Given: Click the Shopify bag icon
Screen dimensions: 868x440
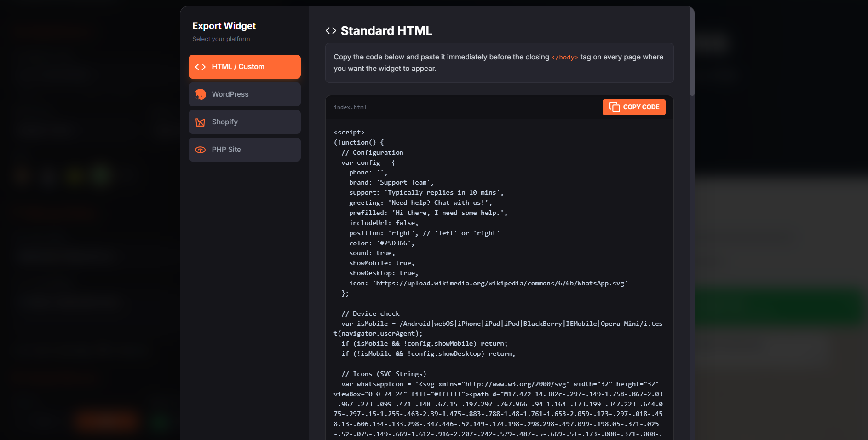Looking at the screenshot, I should click(200, 122).
